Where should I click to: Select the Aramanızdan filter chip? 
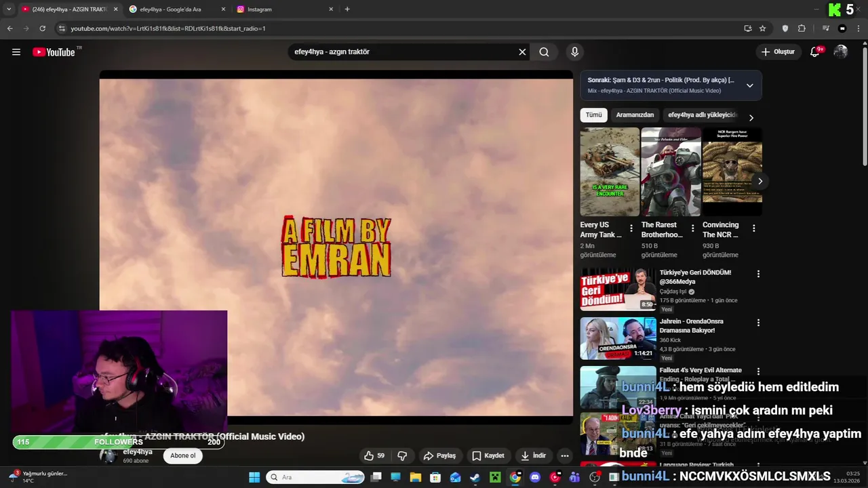(635, 115)
